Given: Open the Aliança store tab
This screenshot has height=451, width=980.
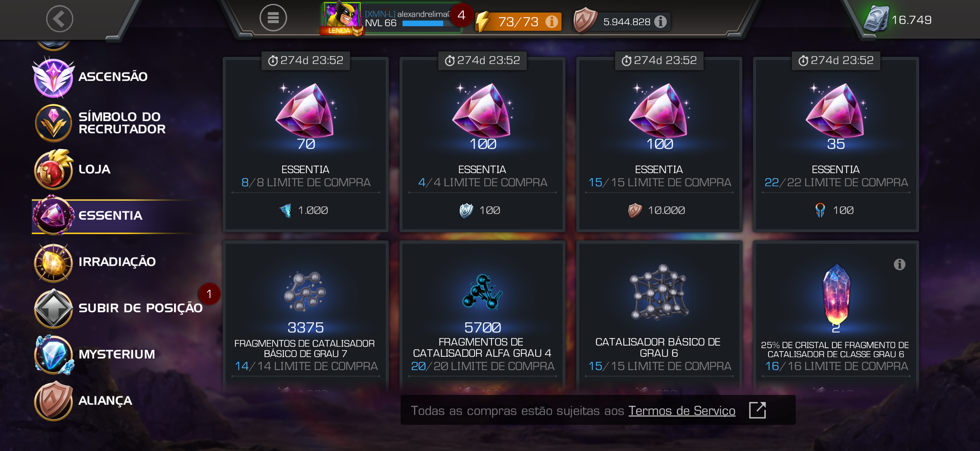Looking at the screenshot, I should tap(83, 401).
